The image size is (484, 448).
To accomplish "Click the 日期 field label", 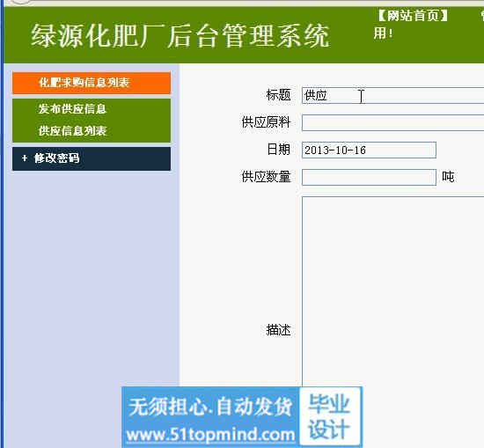I will click(x=278, y=150).
